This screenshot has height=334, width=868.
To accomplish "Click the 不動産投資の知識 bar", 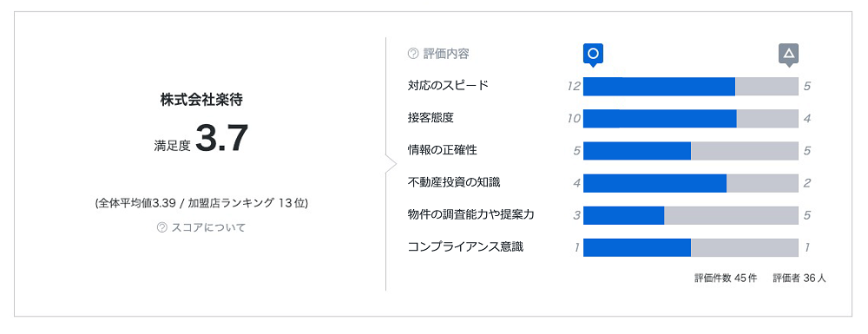I will pyautogui.click(x=691, y=183).
